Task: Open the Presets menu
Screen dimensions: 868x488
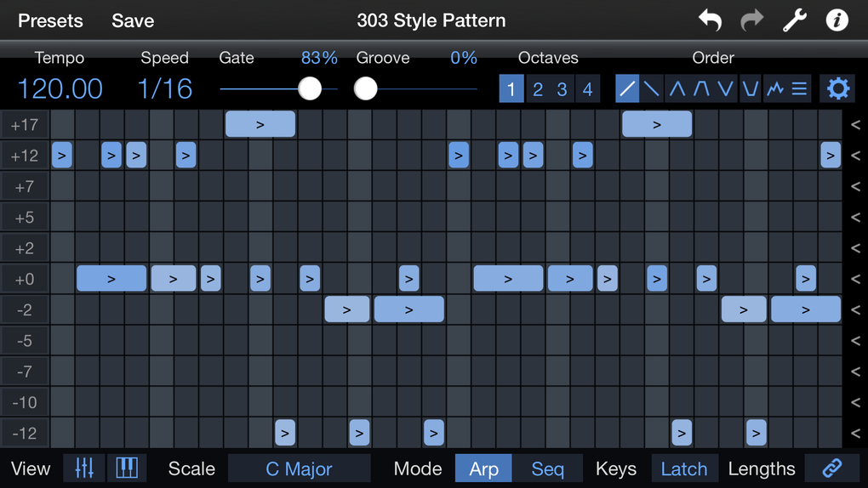Action: click(x=50, y=20)
